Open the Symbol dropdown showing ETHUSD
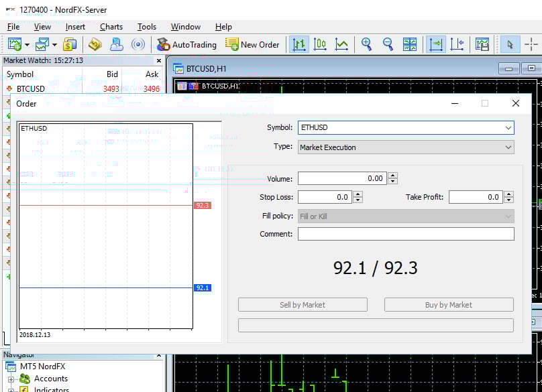 pyautogui.click(x=406, y=127)
